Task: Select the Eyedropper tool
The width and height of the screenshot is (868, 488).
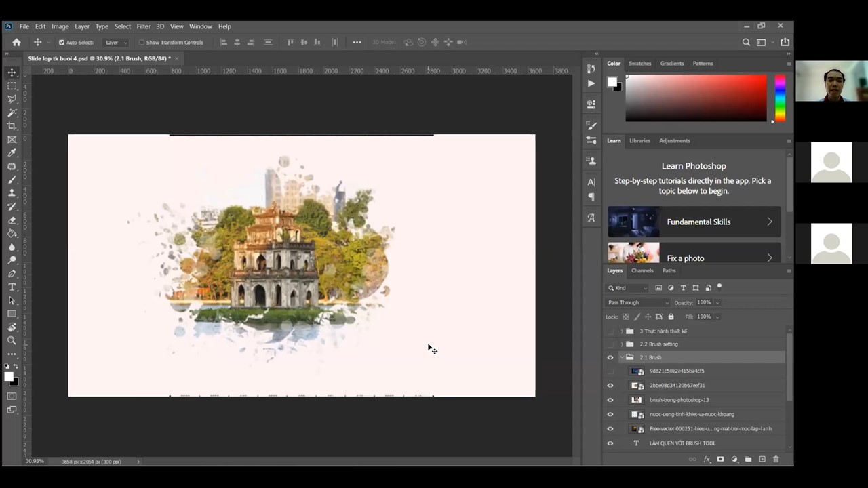Action: pos(12,153)
